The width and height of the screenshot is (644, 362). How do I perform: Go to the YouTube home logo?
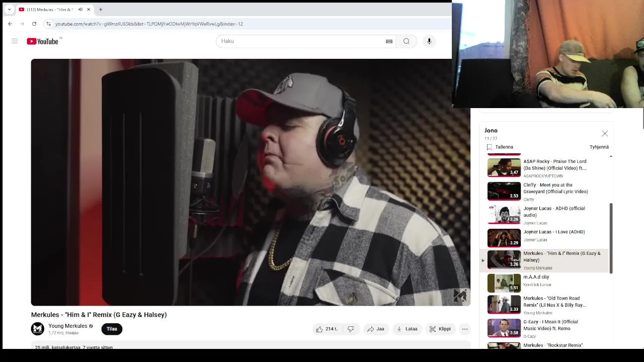[43, 41]
